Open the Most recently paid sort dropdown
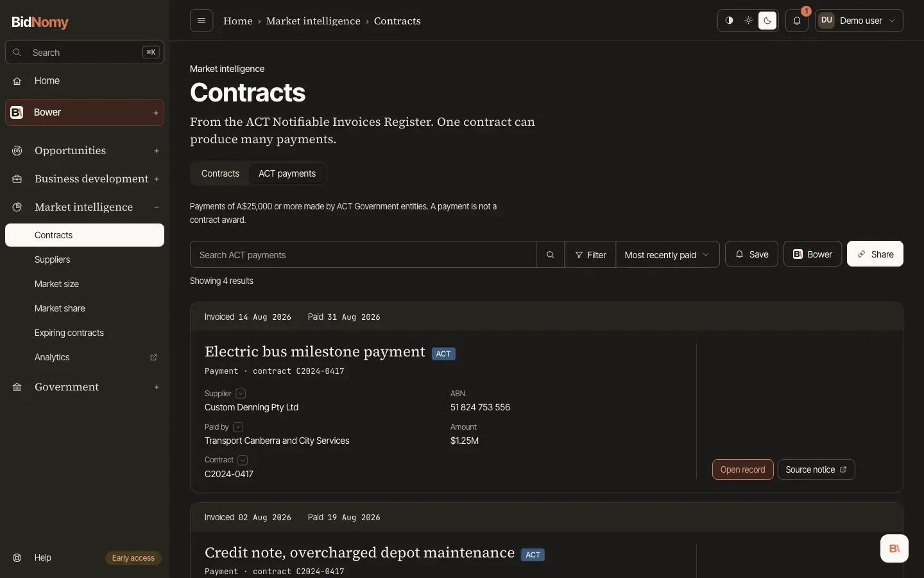 tap(667, 254)
